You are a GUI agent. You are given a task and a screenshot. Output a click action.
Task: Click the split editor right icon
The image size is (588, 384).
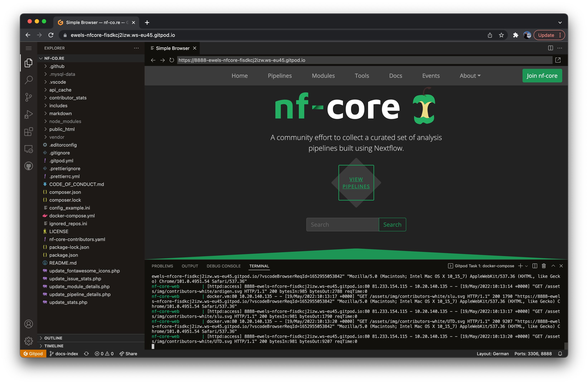coord(550,48)
